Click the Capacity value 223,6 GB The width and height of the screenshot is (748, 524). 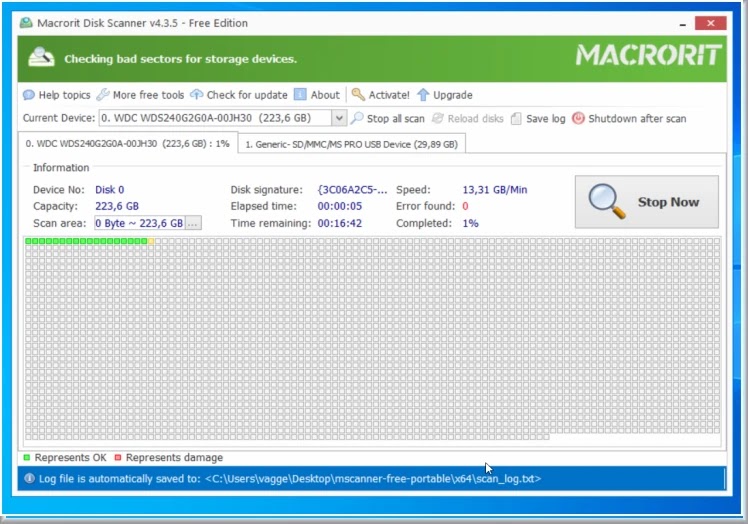pos(117,206)
